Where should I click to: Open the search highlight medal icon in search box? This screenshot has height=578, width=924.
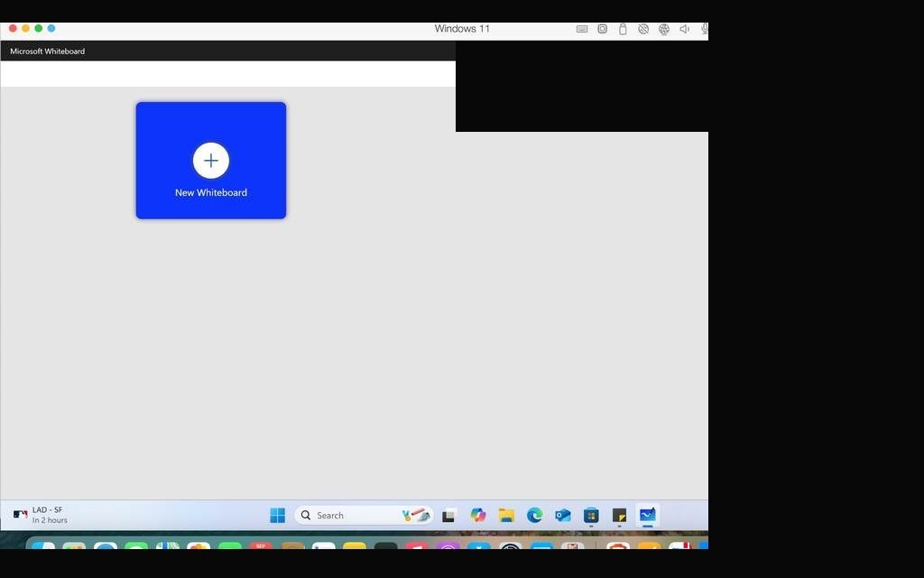coord(416,516)
